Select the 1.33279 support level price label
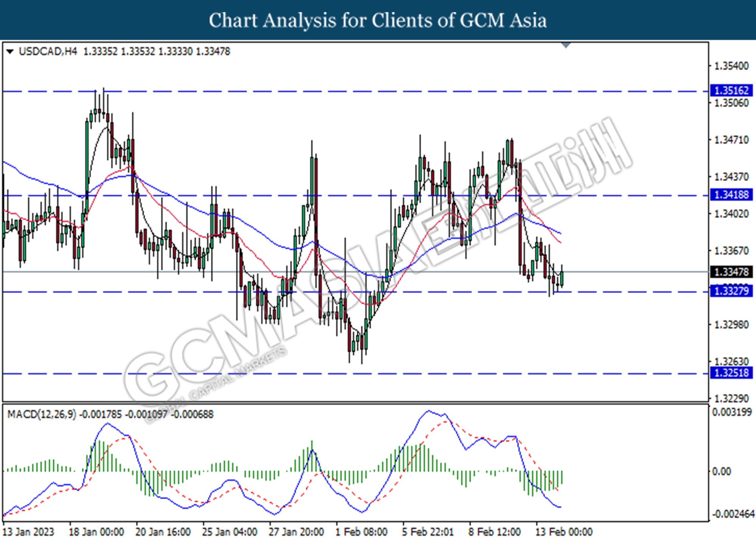This screenshot has height=540, width=756. (731, 291)
